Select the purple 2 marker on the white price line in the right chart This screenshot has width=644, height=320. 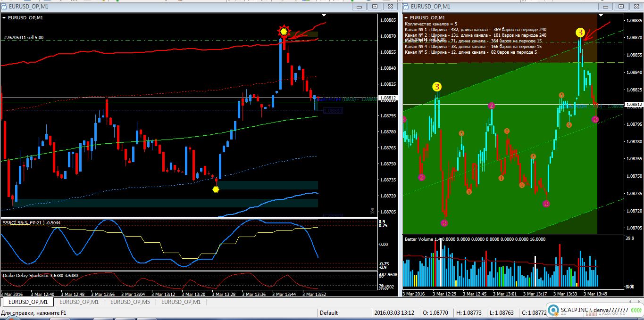tap(491, 106)
